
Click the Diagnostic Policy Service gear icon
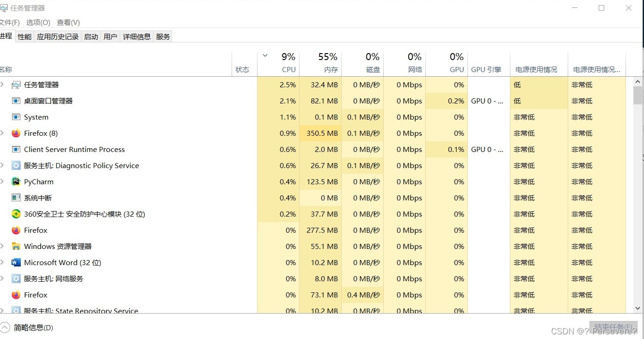(x=16, y=166)
